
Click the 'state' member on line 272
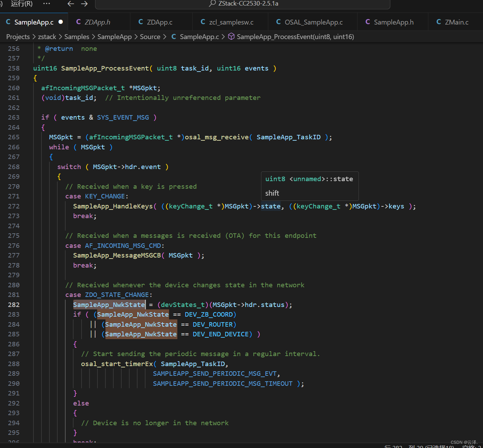coord(271,206)
